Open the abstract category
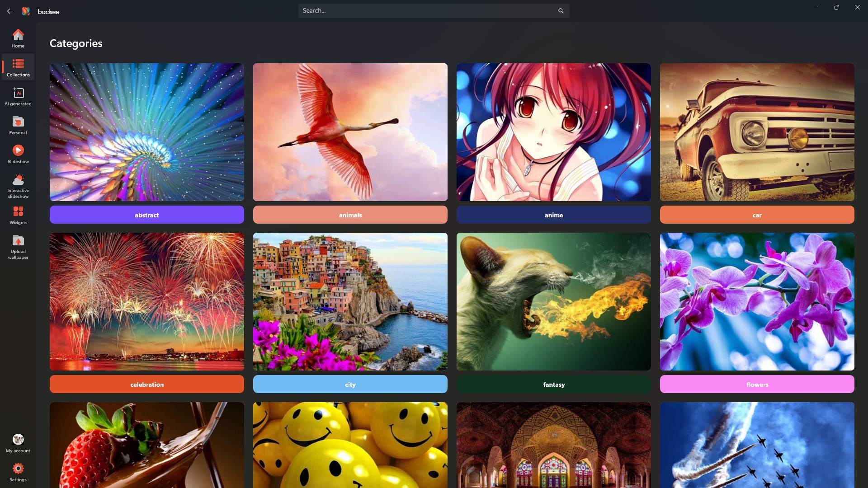868x488 pixels. point(146,215)
